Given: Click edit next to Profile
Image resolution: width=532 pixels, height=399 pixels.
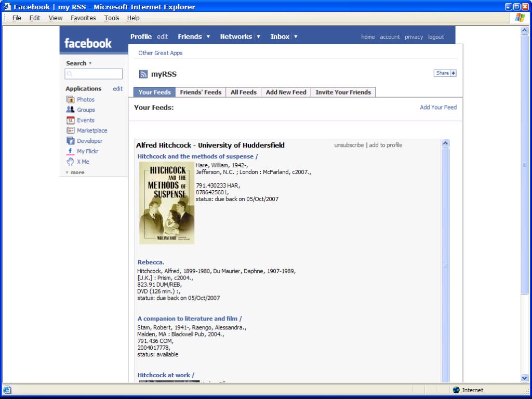Looking at the screenshot, I should click(x=162, y=37).
